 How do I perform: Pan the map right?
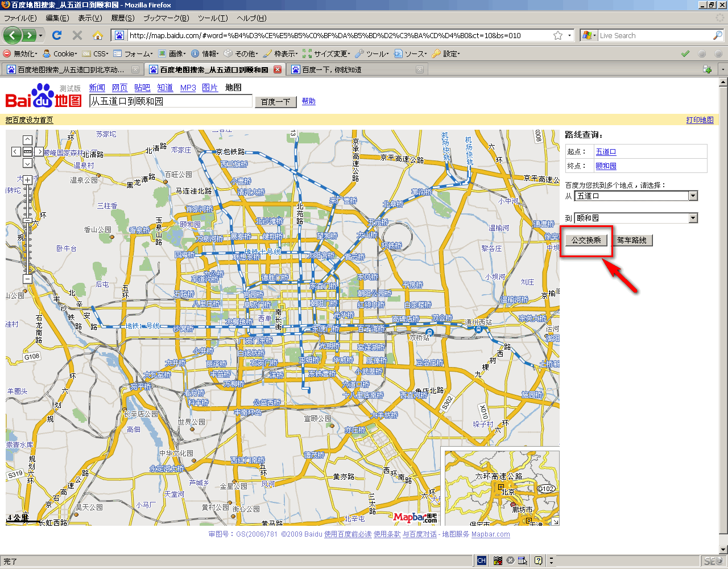coord(39,151)
